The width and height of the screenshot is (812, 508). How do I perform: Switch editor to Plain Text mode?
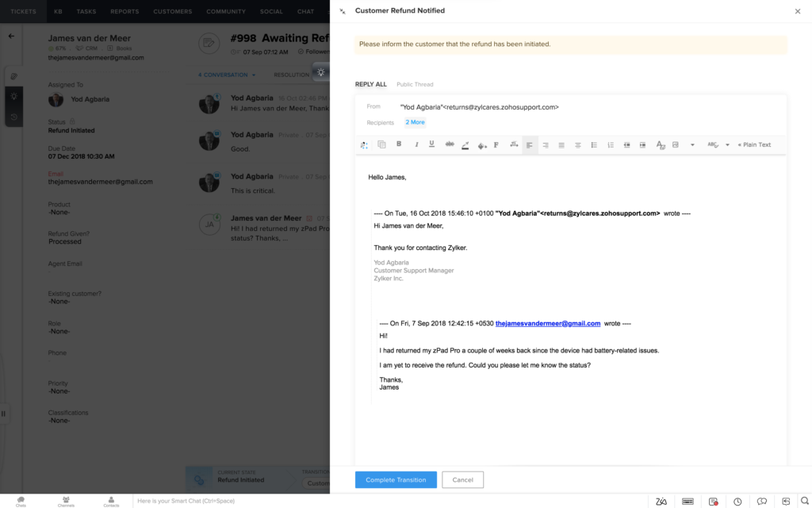755,144
